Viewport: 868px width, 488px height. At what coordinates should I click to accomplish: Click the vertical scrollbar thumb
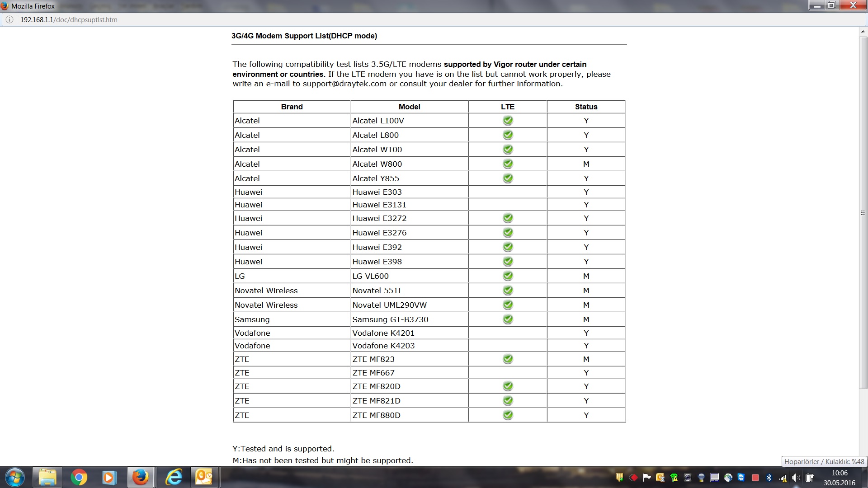coord(863,212)
